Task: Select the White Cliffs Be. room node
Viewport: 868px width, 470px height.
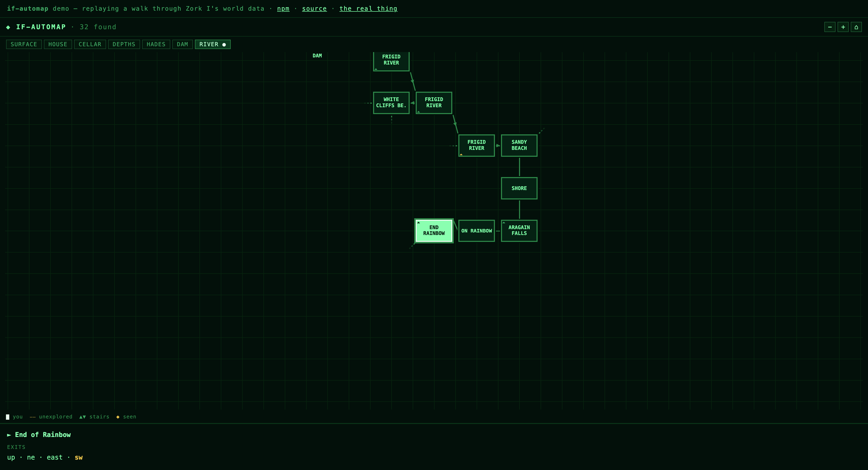Action: (x=391, y=103)
